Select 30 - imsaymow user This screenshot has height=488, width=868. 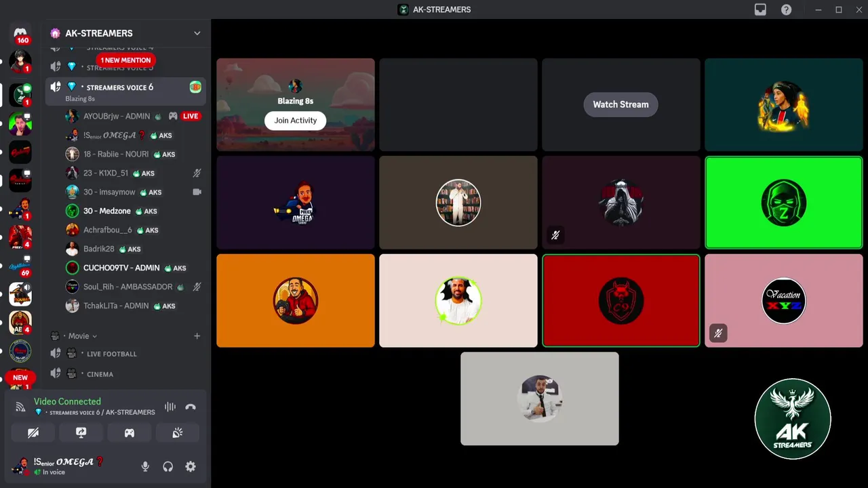click(x=134, y=192)
